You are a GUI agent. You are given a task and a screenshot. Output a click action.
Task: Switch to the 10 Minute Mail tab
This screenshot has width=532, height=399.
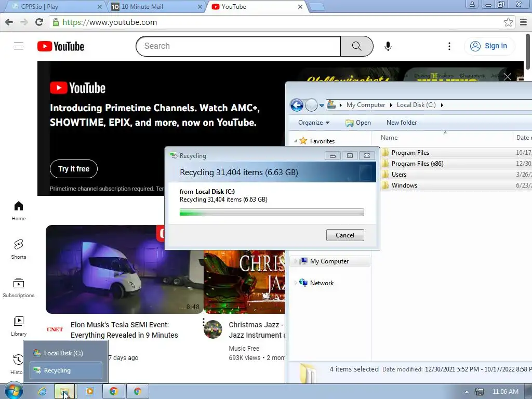(157, 6)
